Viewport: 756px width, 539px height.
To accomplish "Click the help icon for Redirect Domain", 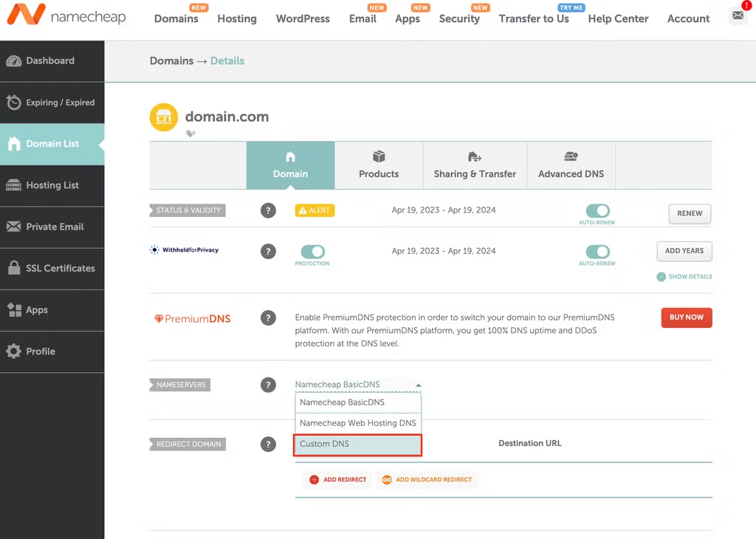I will 268,444.
